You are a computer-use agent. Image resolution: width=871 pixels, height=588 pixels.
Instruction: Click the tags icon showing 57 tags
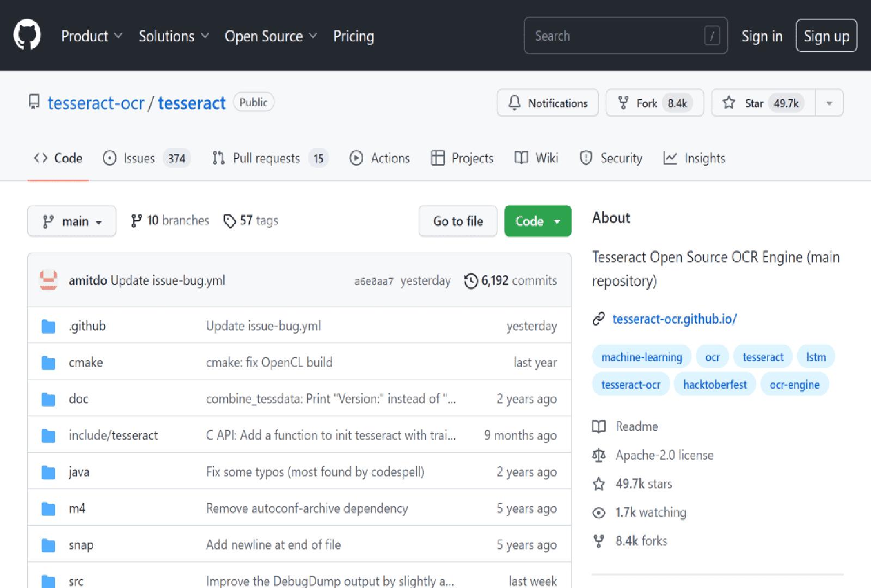click(x=230, y=221)
